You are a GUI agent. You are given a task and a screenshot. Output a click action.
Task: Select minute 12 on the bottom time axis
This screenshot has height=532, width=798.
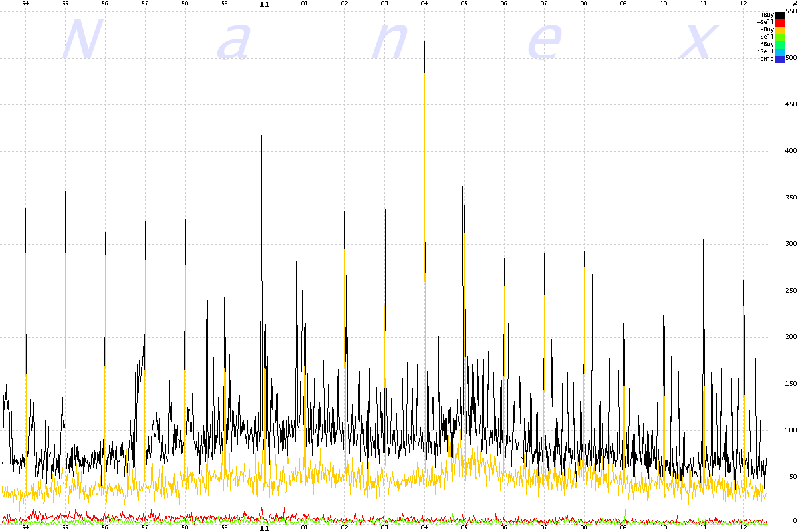pyautogui.click(x=743, y=528)
